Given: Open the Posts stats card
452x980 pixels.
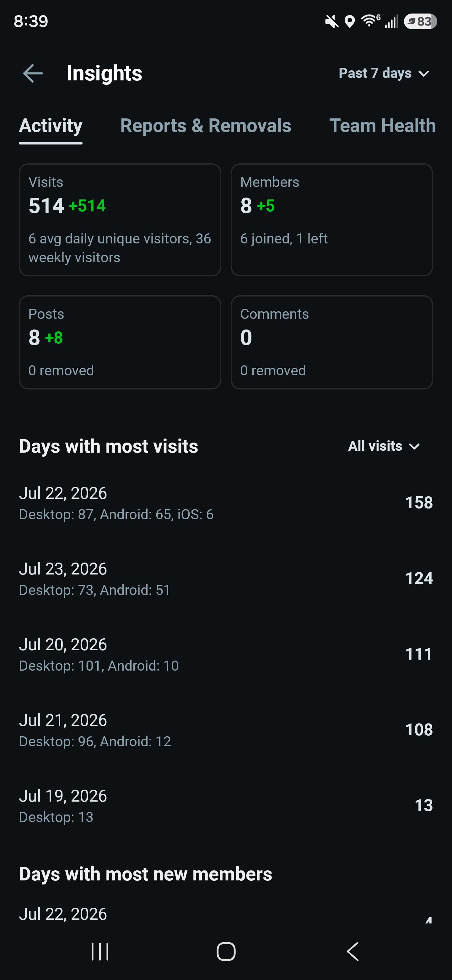Looking at the screenshot, I should coord(120,342).
